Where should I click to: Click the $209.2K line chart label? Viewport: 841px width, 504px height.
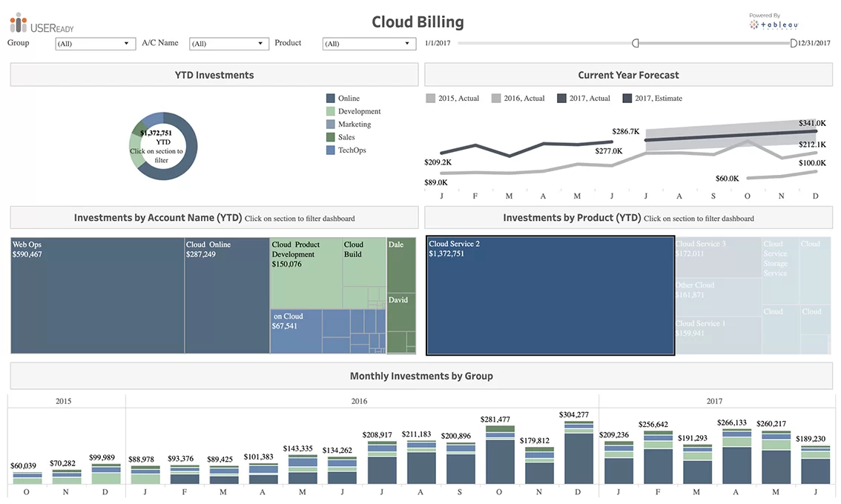[438, 162]
